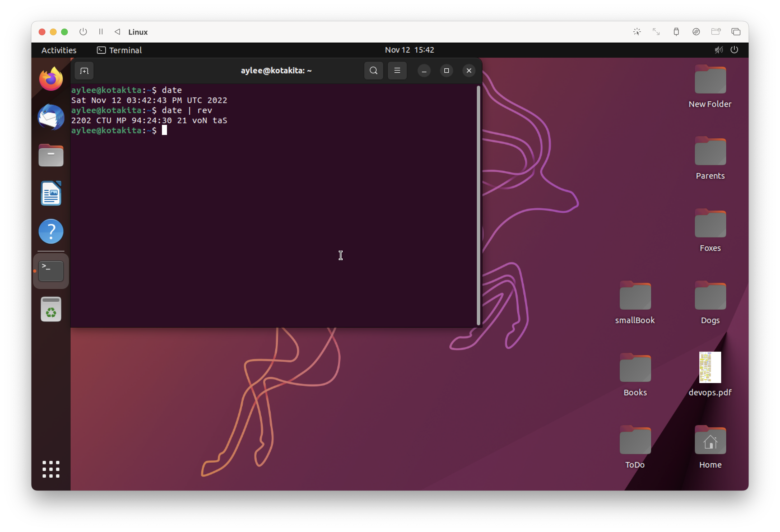Open LibreOffice Writer from the dock
Image resolution: width=780 pixels, height=532 pixels.
(51, 193)
